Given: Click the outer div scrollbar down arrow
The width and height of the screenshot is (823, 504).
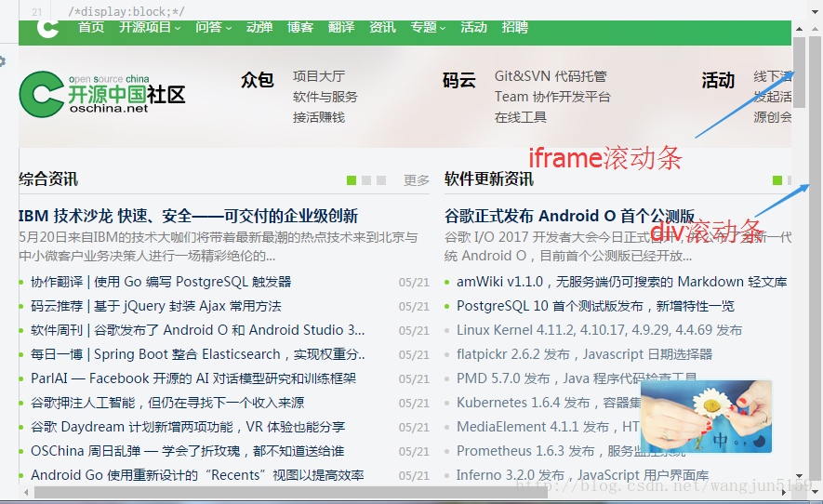Looking at the screenshot, I should coord(816,492).
